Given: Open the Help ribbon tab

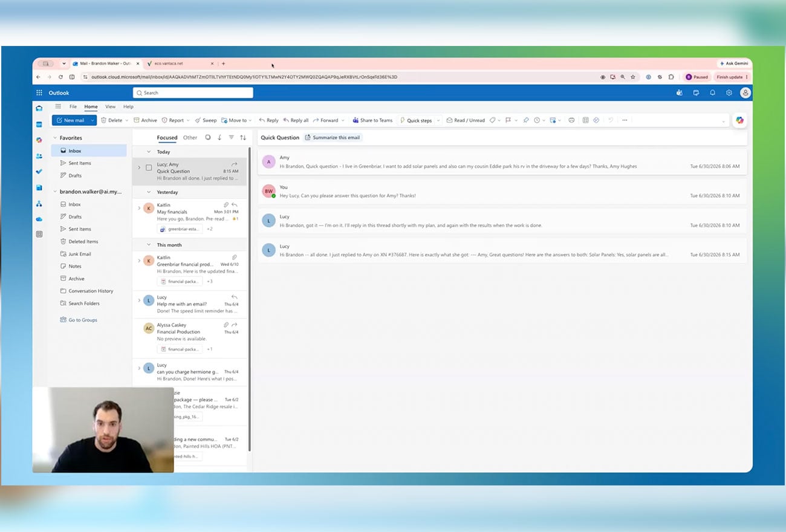Looking at the screenshot, I should tap(128, 106).
